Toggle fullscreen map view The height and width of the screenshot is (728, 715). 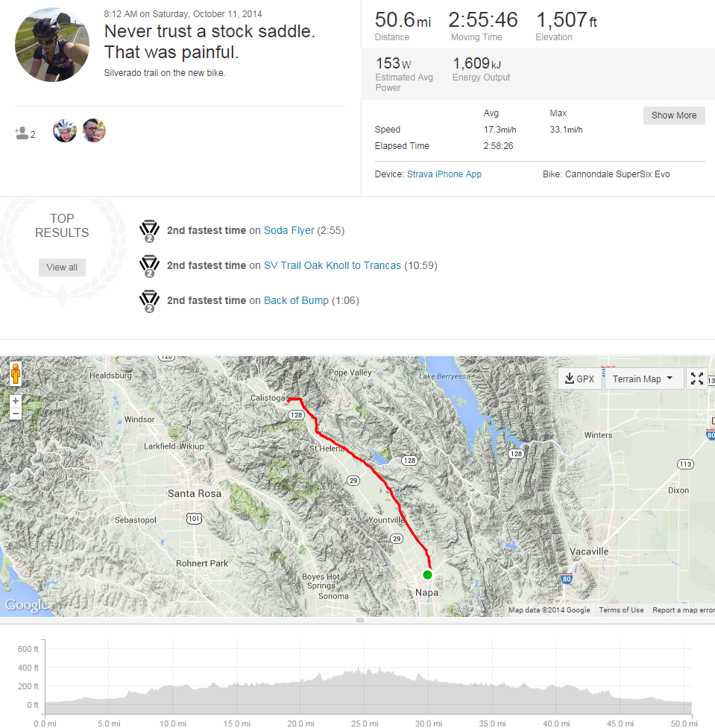[x=697, y=379]
